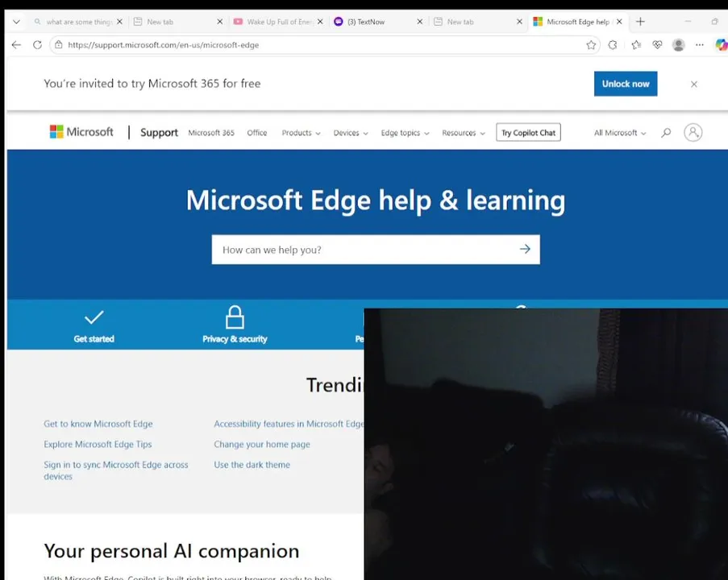Viewport: 728px width, 580px height.
Task: Expand the Products menu
Action: 301,133
